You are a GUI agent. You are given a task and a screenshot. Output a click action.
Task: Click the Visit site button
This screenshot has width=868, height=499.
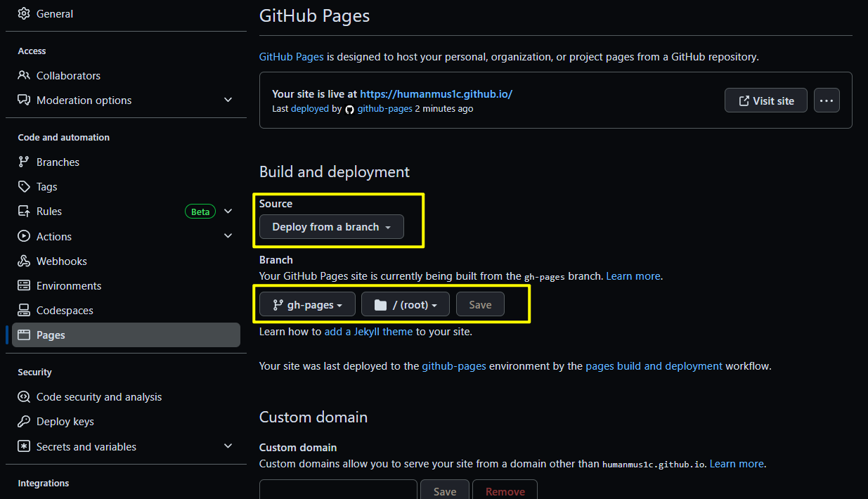pyautogui.click(x=765, y=101)
